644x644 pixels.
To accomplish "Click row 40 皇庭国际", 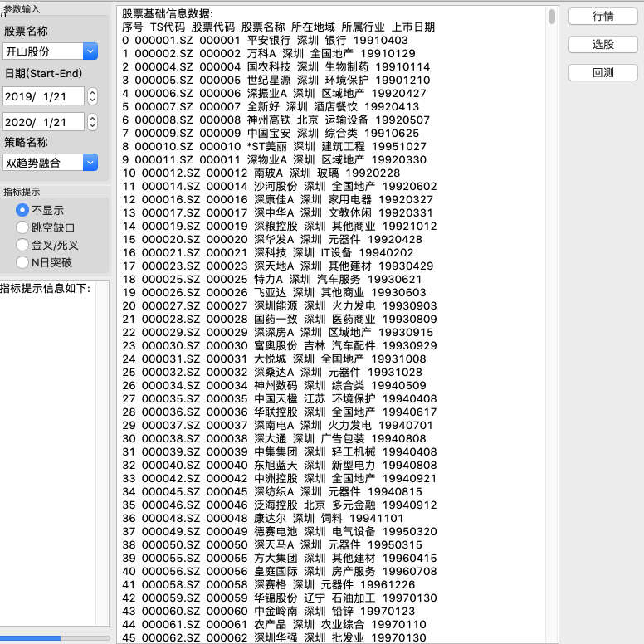I will (x=280, y=571).
